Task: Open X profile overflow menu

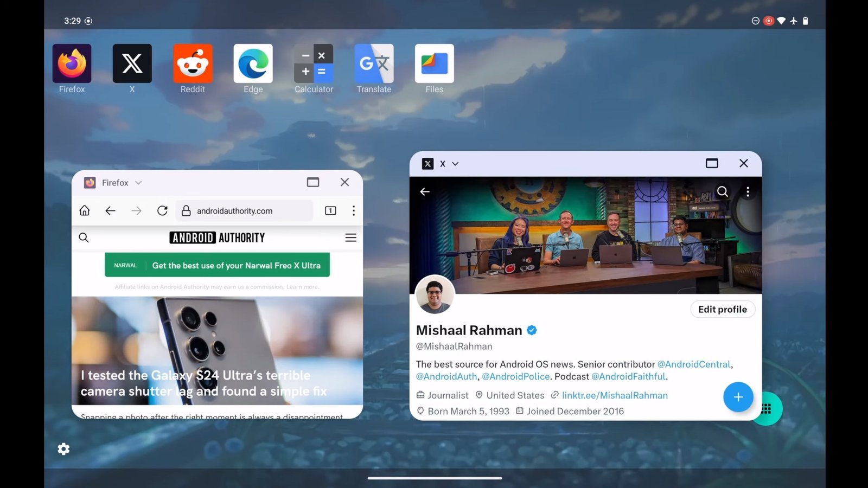Action: pos(748,191)
